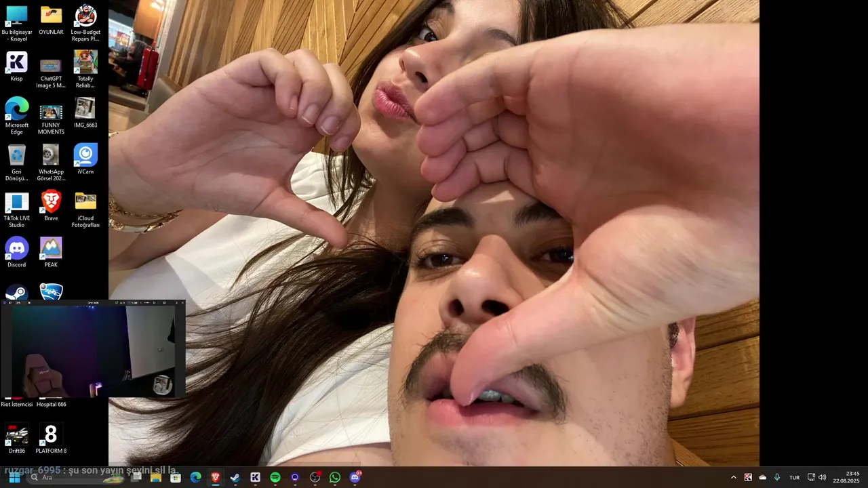
Task: Open PEAK game desktop shortcut
Action: coord(51,252)
